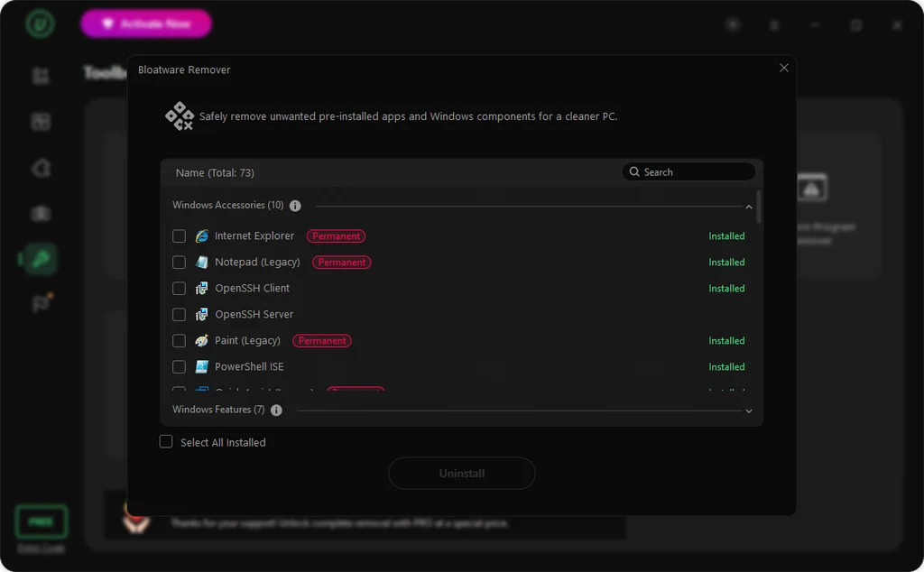Click Activate Now button in main window
Viewport: 924px width, 572px height.
[146, 23]
